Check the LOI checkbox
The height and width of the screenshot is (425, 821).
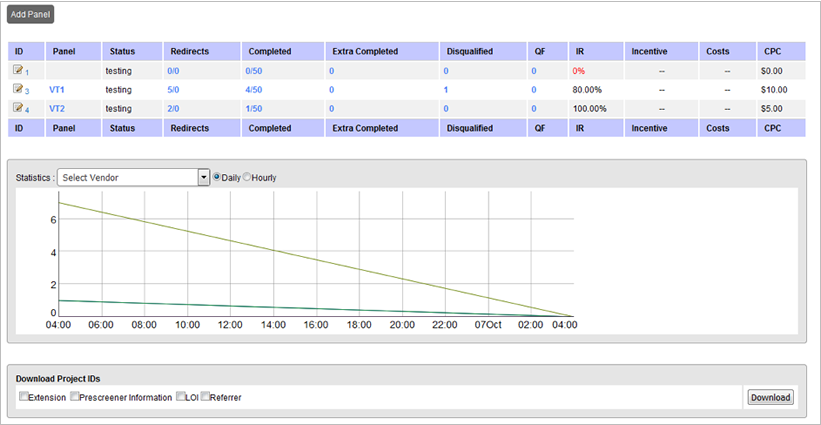click(x=181, y=397)
